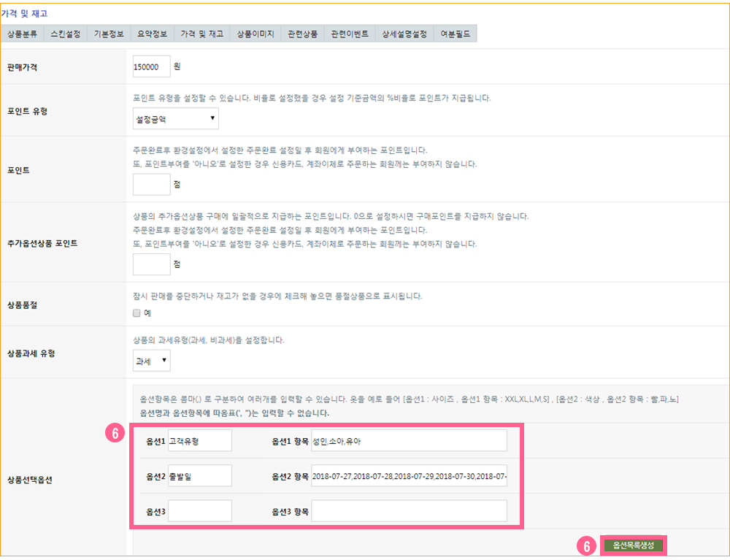This screenshot has height=560, width=730.
Task: Click the 옵션2 name field containing 출발일
Action: click(x=200, y=476)
